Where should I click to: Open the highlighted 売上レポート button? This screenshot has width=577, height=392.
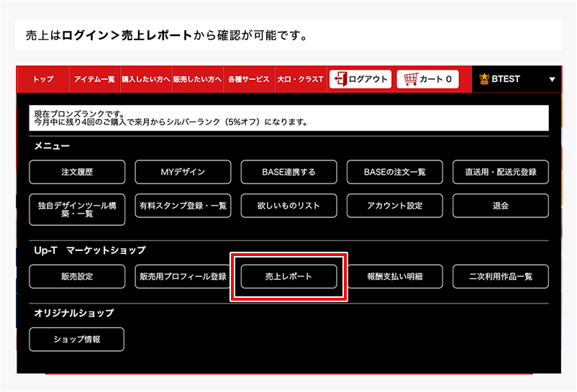click(x=288, y=277)
